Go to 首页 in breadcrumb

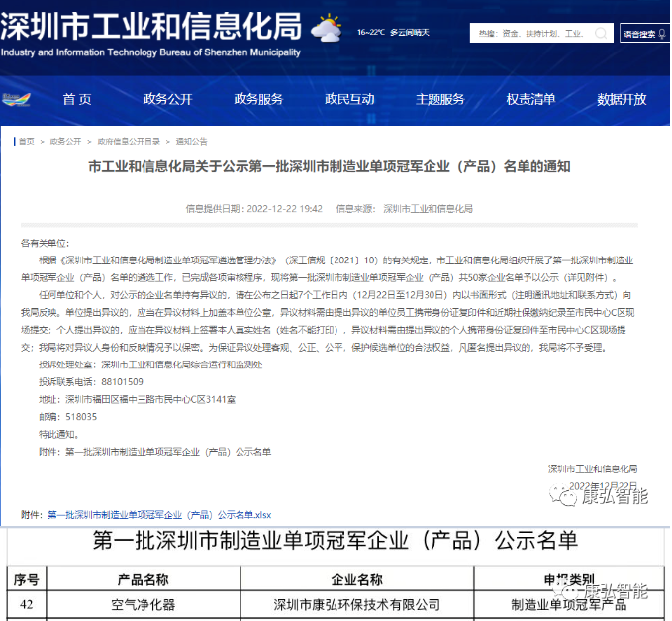[x=27, y=141]
